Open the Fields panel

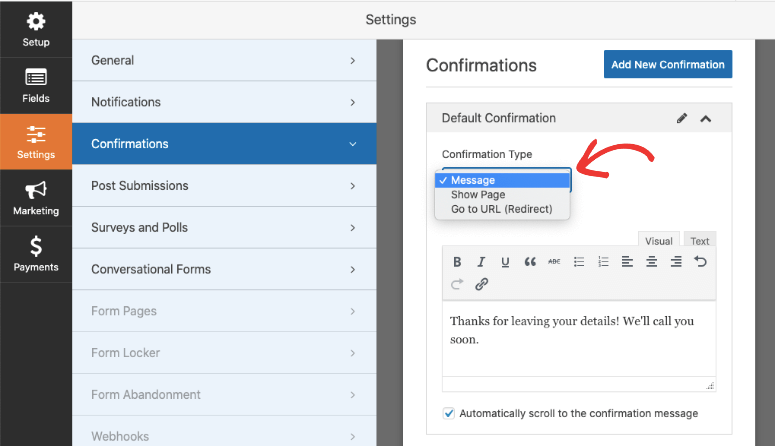(x=36, y=86)
